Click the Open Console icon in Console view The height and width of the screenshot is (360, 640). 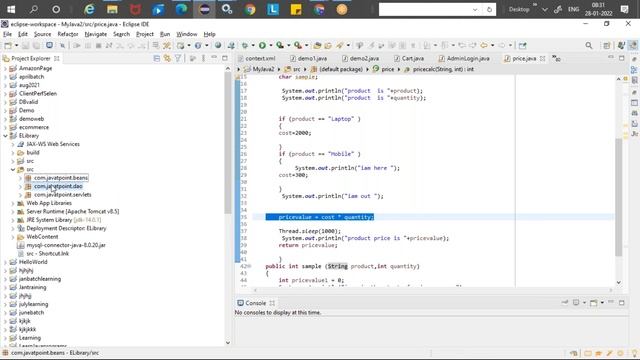[x=593, y=302]
